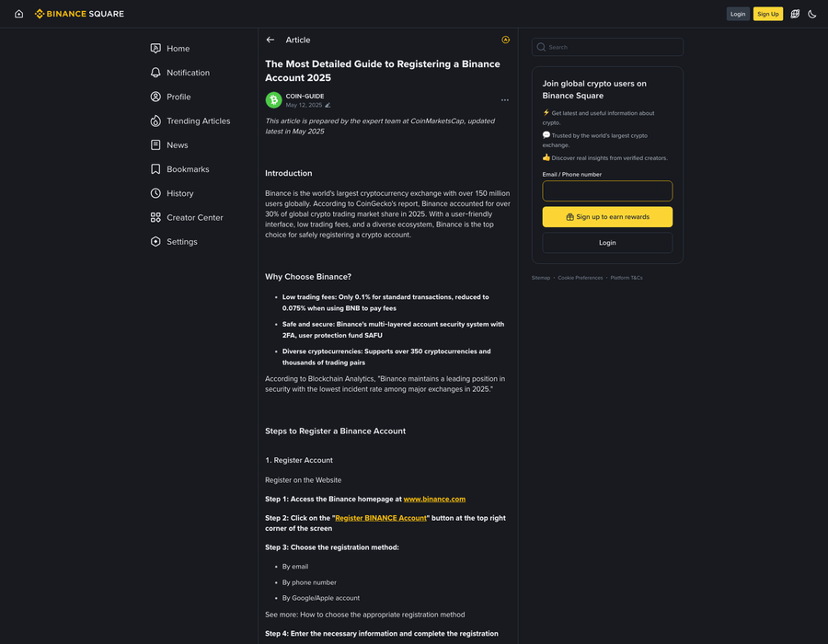Click the COIN-GUIDE author avatar

(x=273, y=100)
